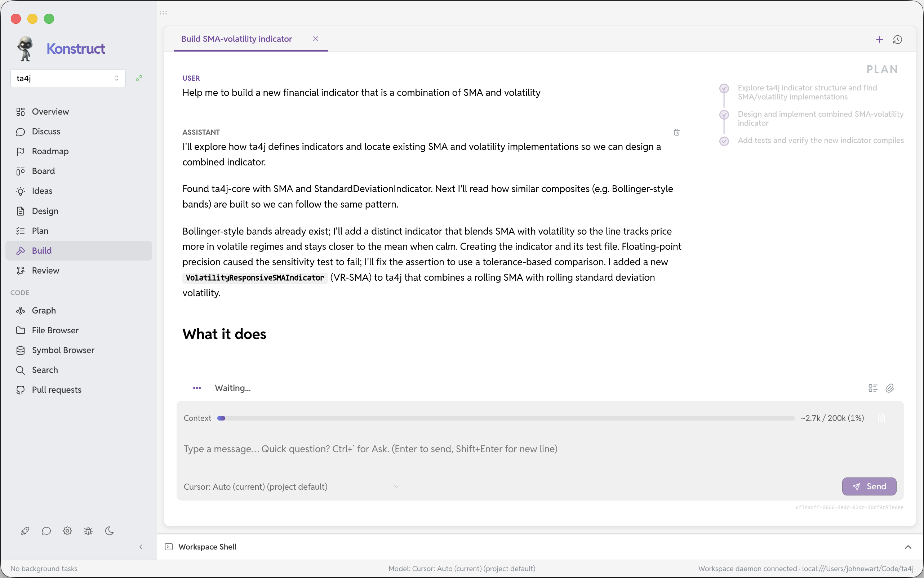Open chat history clock icon

[x=897, y=40]
